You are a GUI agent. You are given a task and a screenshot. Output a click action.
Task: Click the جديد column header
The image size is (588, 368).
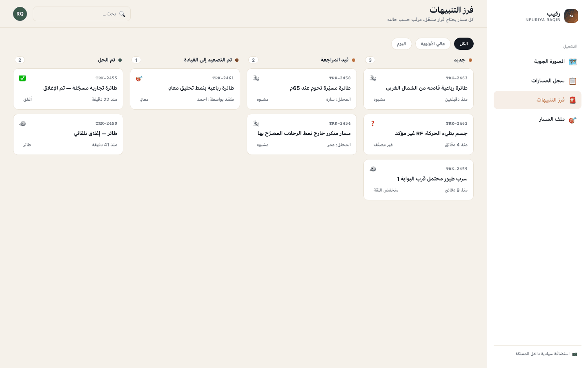click(460, 60)
